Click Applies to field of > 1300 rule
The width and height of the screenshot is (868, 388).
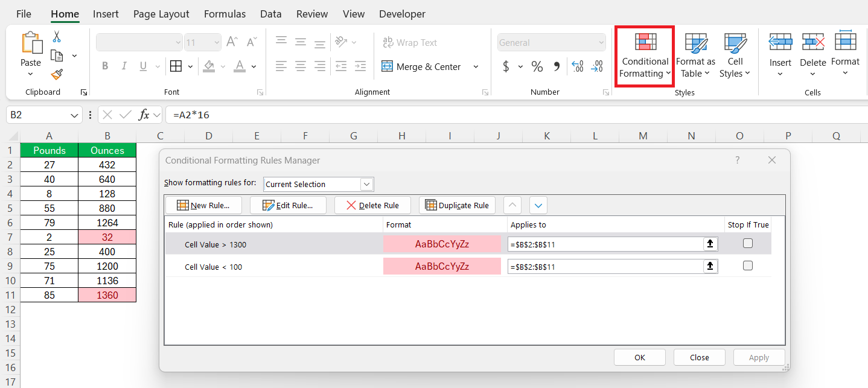click(606, 244)
